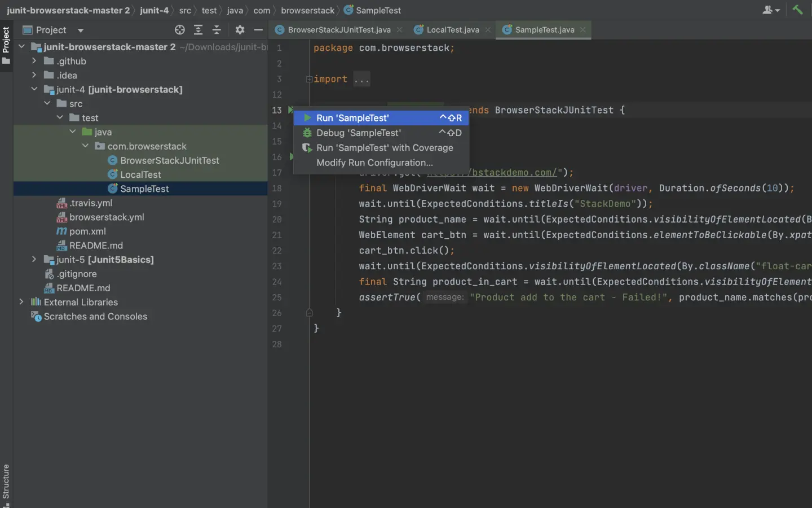Click the Build project hammer icon
Viewport: 812px width, 508px height.
pyautogui.click(x=797, y=10)
